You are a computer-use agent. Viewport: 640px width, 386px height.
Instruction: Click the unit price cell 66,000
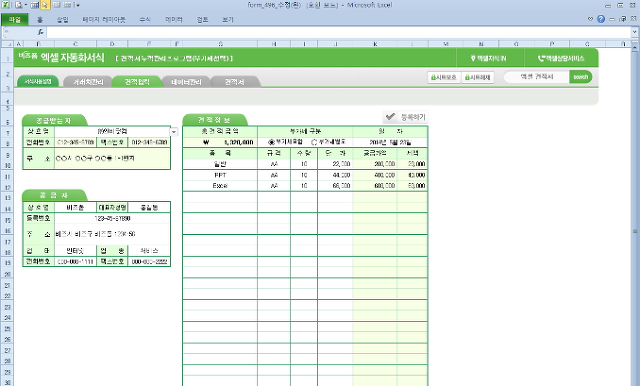pos(335,186)
